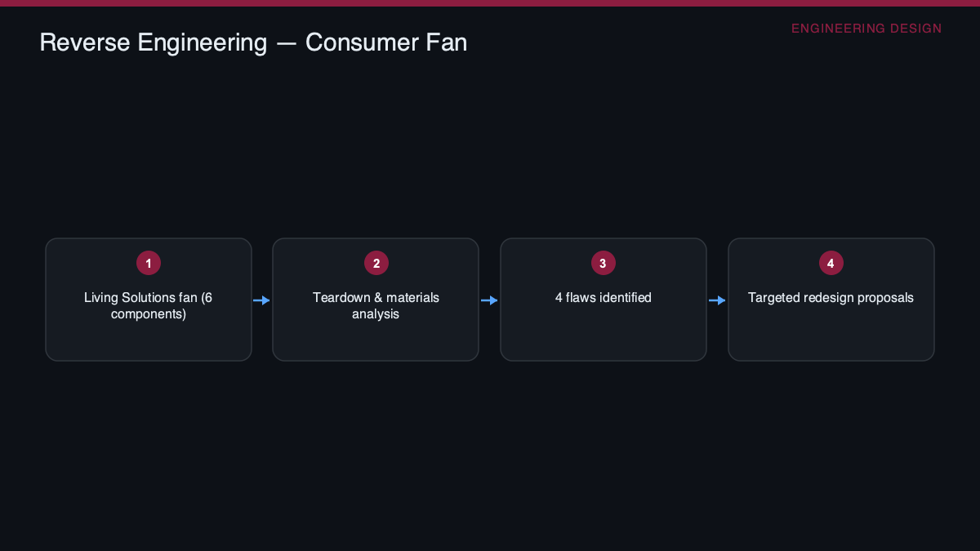The image size is (980, 551).
Task: Select the "Targeted redesign proposals" text
Action: pos(831,298)
